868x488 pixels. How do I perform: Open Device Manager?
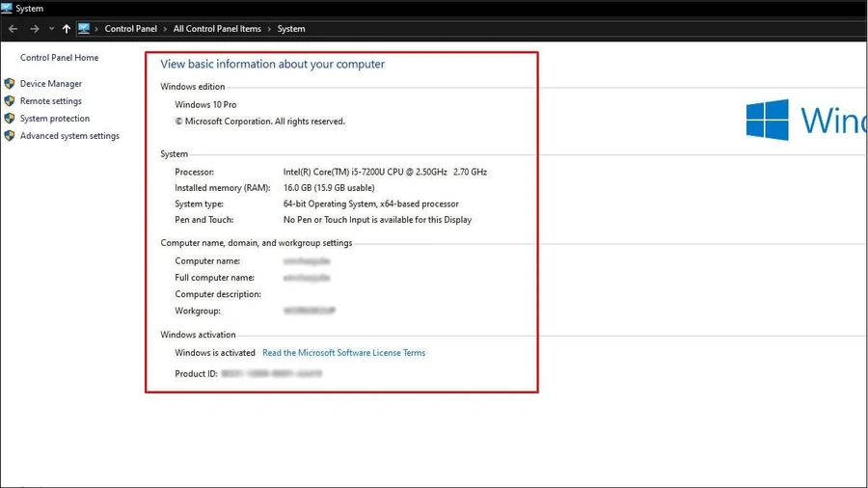51,84
